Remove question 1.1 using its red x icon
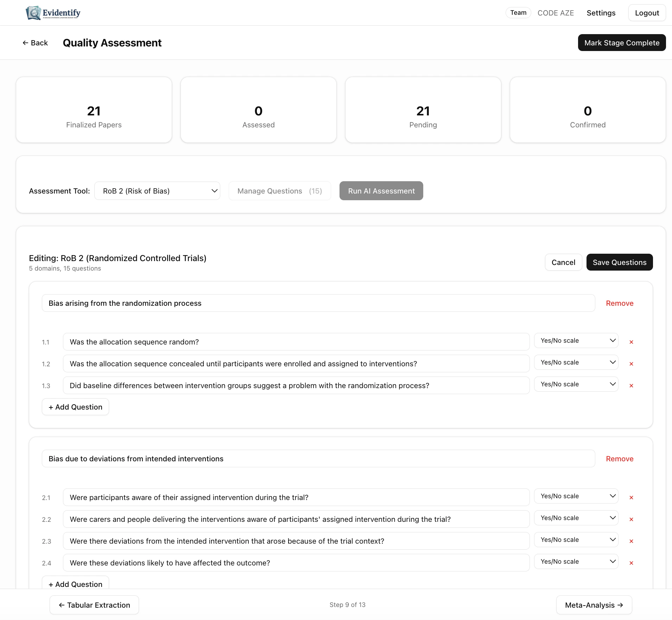The height and width of the screenshot is (620, 672). point(632,342)
